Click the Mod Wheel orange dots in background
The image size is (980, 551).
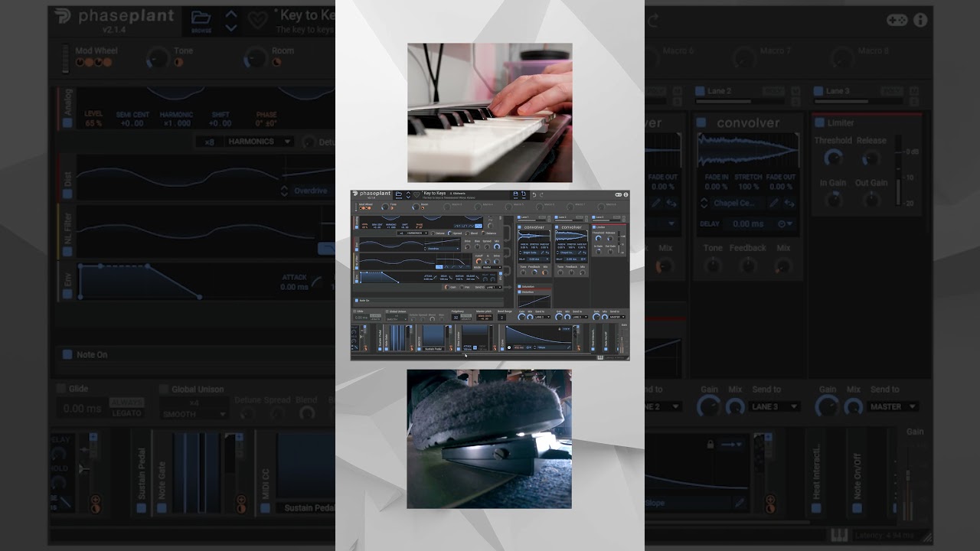click(93, 62)
